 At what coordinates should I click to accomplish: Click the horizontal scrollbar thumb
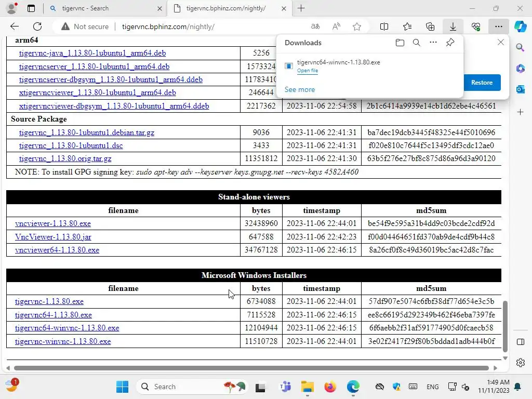coord(251,368)
